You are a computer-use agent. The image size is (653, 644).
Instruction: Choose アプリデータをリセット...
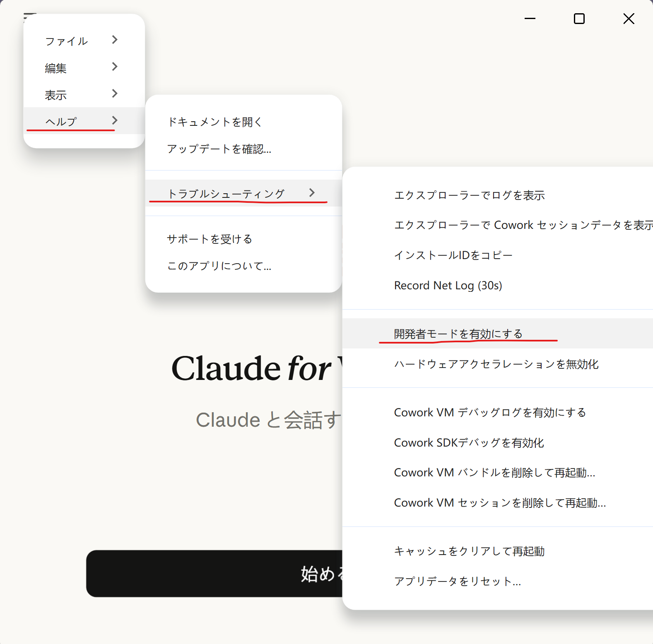pyautogui.click(x=498, y=581)
